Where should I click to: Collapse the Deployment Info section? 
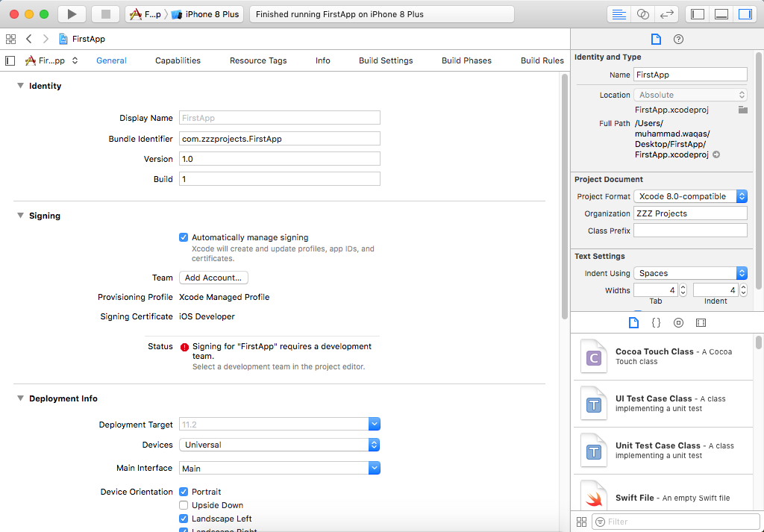coord(20,398)
